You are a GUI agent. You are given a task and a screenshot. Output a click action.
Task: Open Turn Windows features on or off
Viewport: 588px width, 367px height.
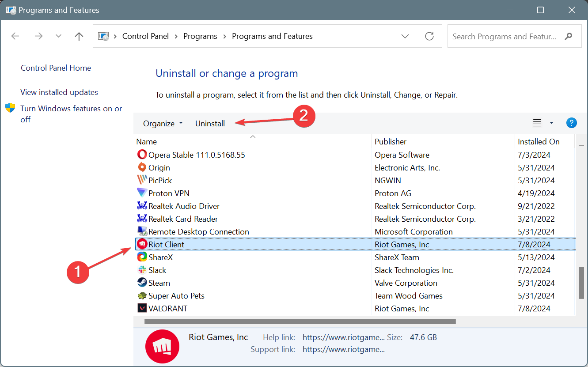point(71,114)
